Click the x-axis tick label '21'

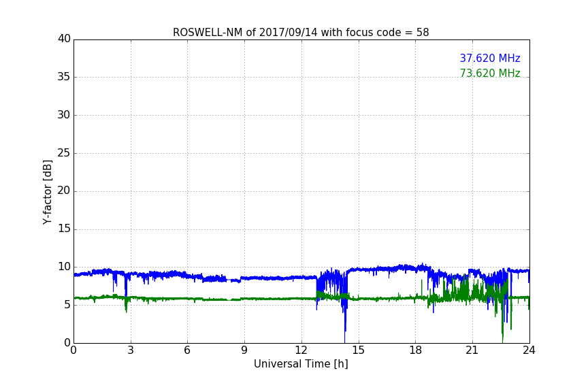click(472, 350)
